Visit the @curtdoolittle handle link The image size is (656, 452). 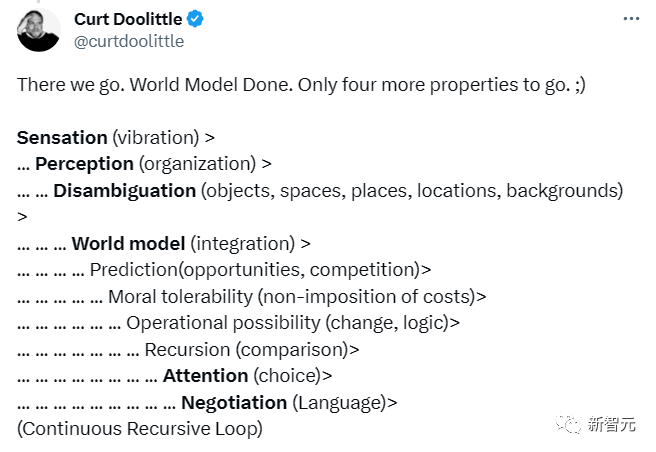129,41
